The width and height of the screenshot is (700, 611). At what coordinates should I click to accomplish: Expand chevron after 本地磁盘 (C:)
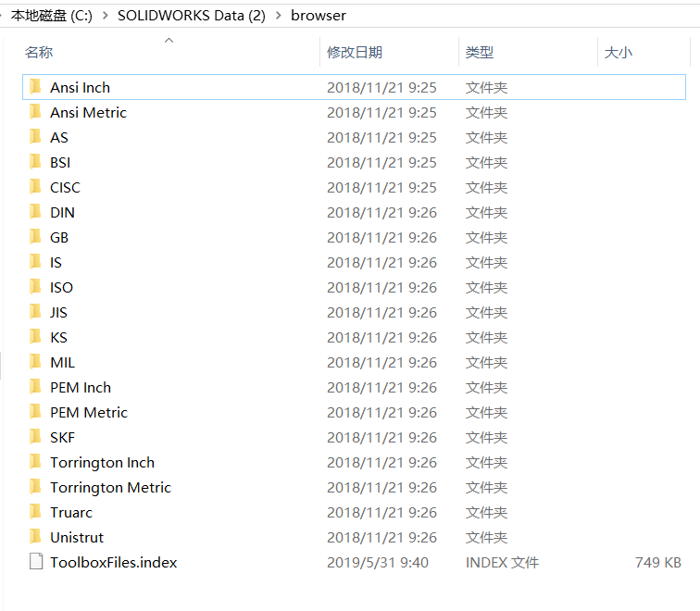[106, 16]
